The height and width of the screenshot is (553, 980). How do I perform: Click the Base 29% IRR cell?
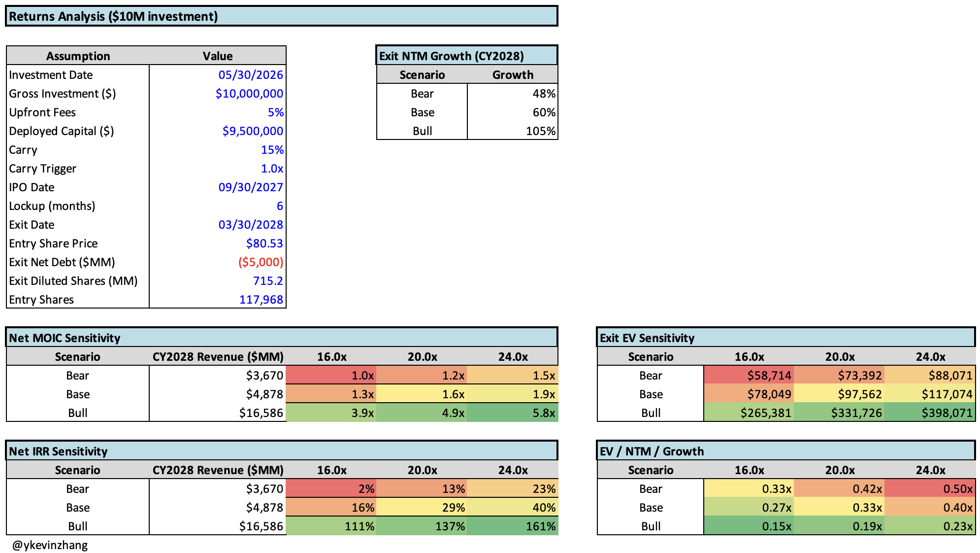422,508
